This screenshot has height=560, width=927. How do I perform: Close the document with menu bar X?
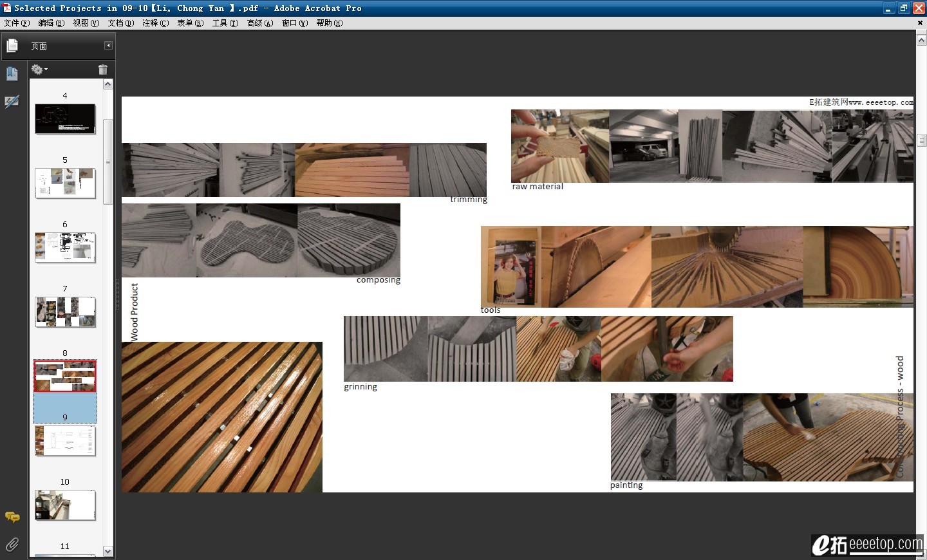pyautogui.click(x=920, y=23)
